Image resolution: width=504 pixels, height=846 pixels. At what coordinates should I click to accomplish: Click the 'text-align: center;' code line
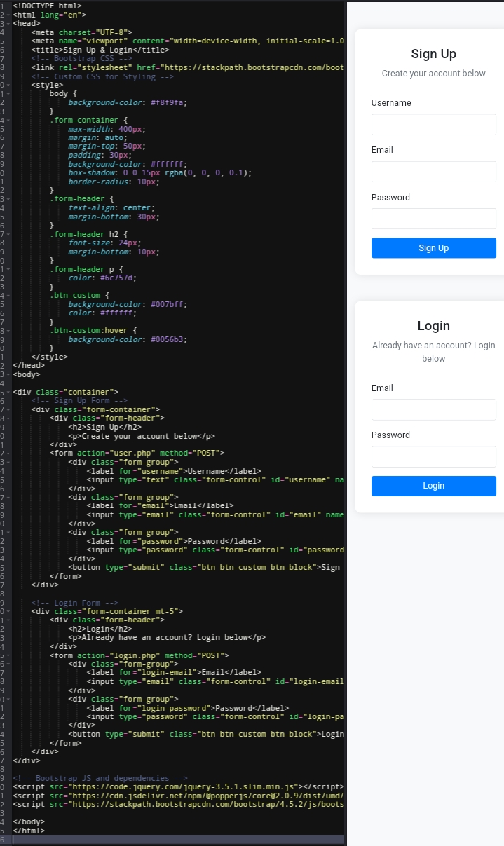tap(111, 207)
